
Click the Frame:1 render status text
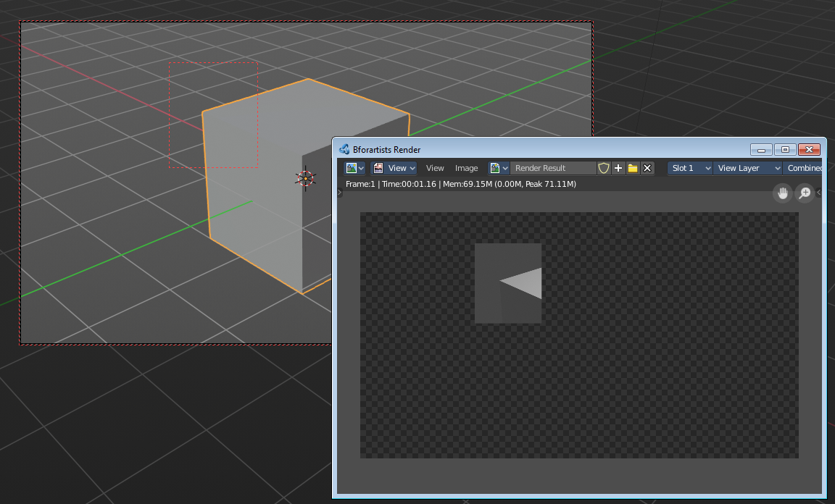[461, 184]
